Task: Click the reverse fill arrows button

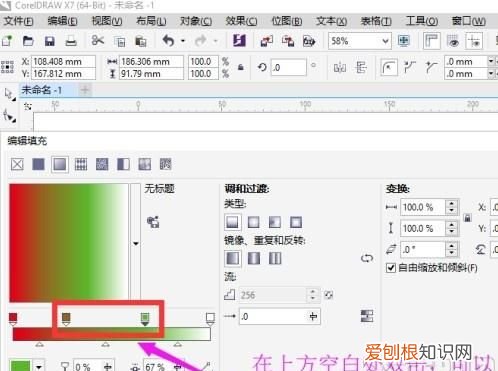Action: pyautogui.click(x=367, y=258)
